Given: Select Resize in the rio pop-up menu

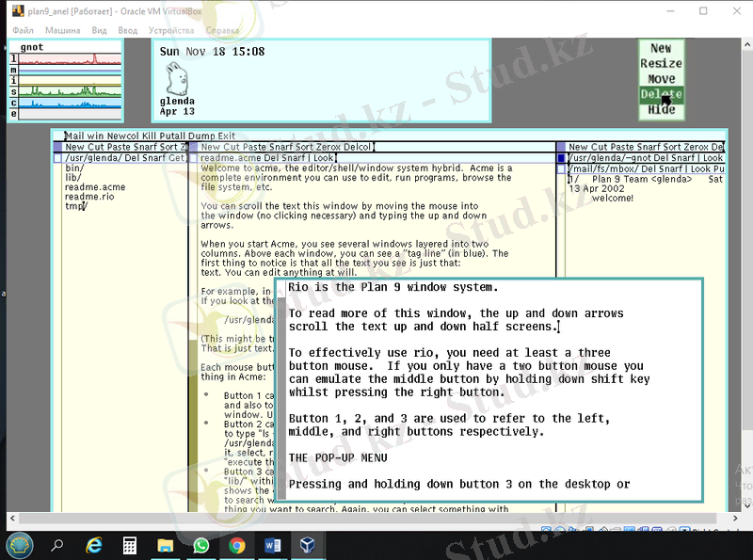Looking at the screenshot, I should coord(661,63).
